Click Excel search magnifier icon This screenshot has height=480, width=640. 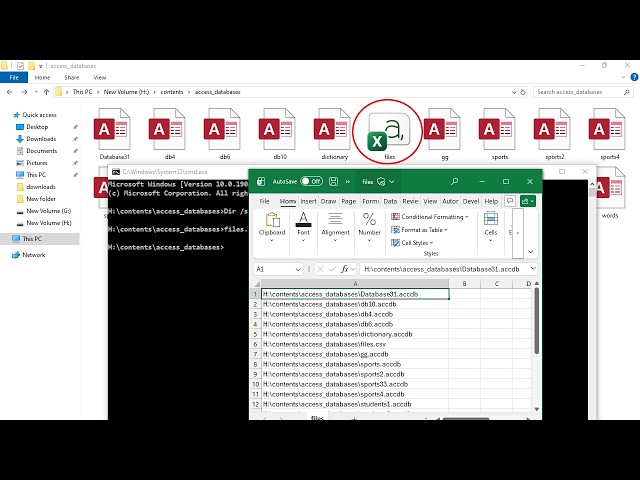coord(454,182)
